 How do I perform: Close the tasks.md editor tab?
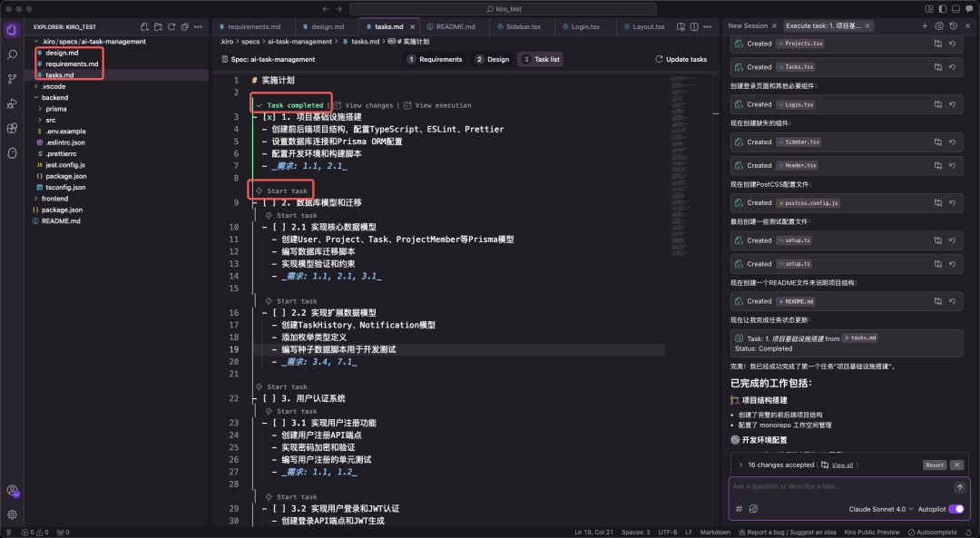click(x=413, y=27)
